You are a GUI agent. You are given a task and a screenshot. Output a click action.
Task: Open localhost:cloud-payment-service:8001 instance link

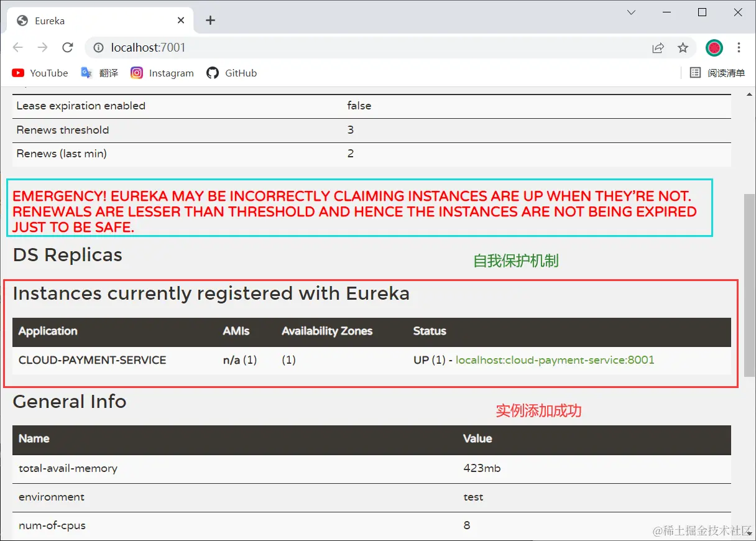pos(555,360)
